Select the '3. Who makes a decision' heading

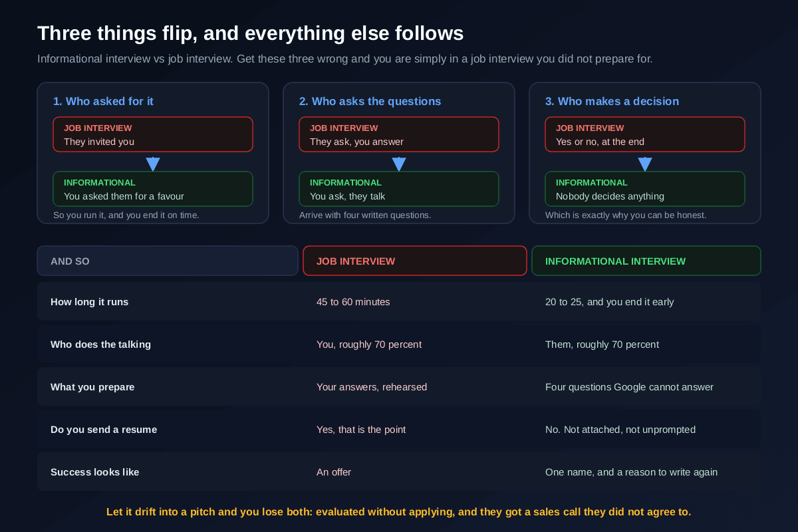click(x=612, y=101)
